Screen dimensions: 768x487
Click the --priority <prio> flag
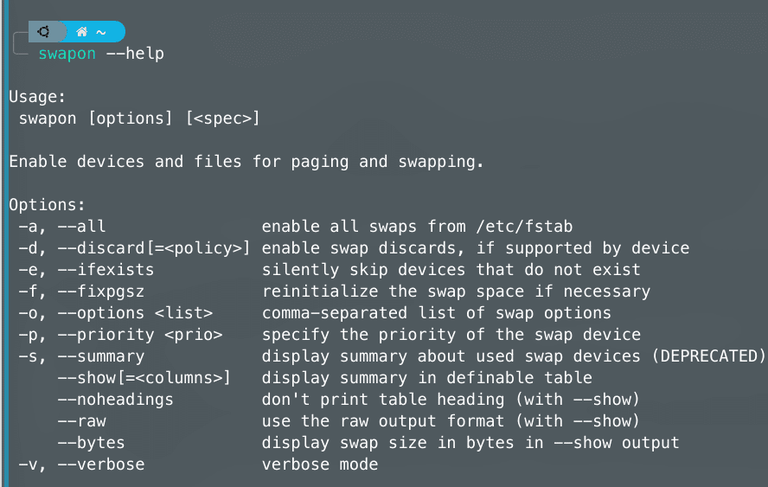coord(140,335)
